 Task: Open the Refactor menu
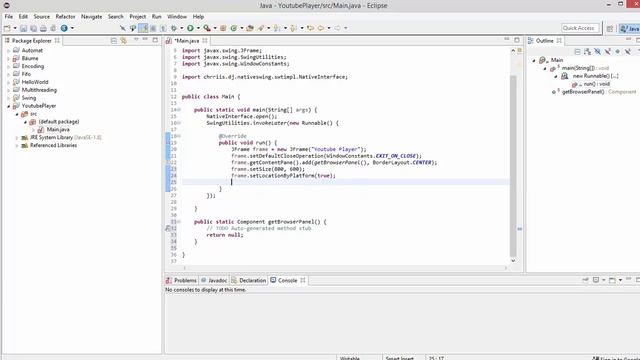coord(65,17)
